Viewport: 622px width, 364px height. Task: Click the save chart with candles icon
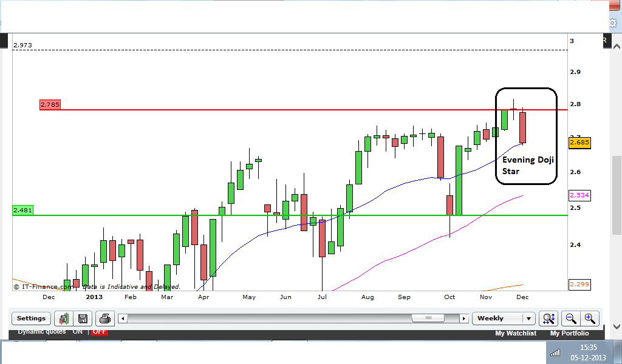coord(64,318)
